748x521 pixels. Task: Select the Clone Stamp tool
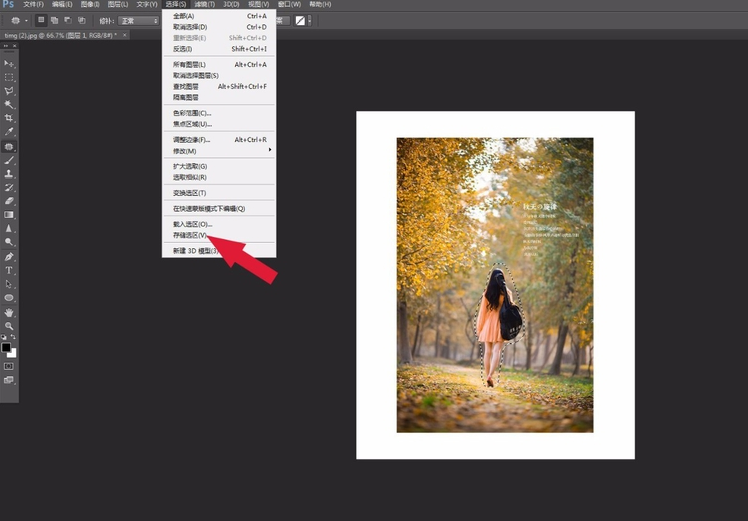(9, 174)
